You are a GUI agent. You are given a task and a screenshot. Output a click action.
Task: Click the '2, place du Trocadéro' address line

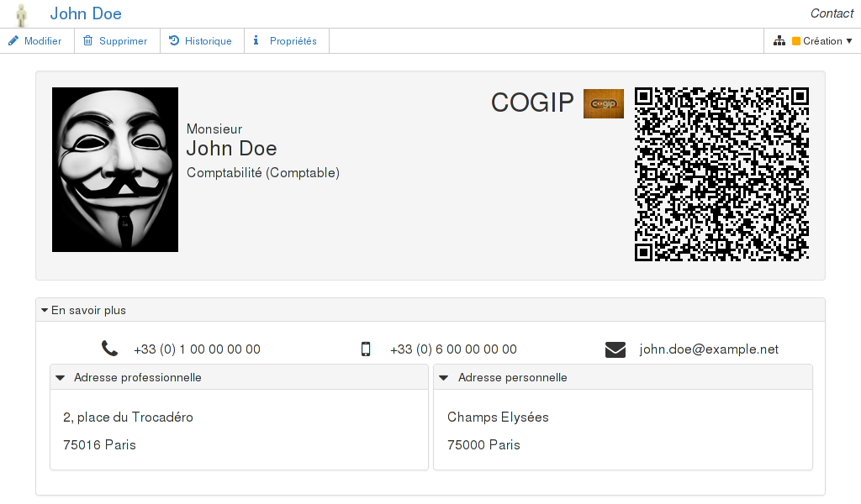click(x=128, y=417)
